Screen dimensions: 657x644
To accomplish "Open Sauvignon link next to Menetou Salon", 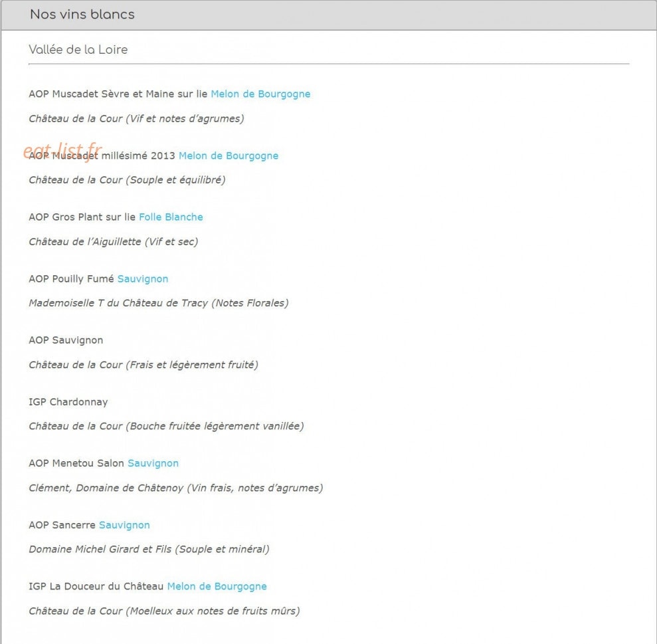I will coord(153,463).
